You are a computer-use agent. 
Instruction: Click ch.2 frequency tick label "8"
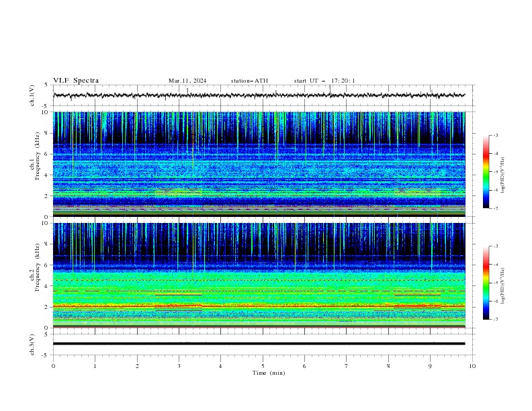(x=47, y=244)
